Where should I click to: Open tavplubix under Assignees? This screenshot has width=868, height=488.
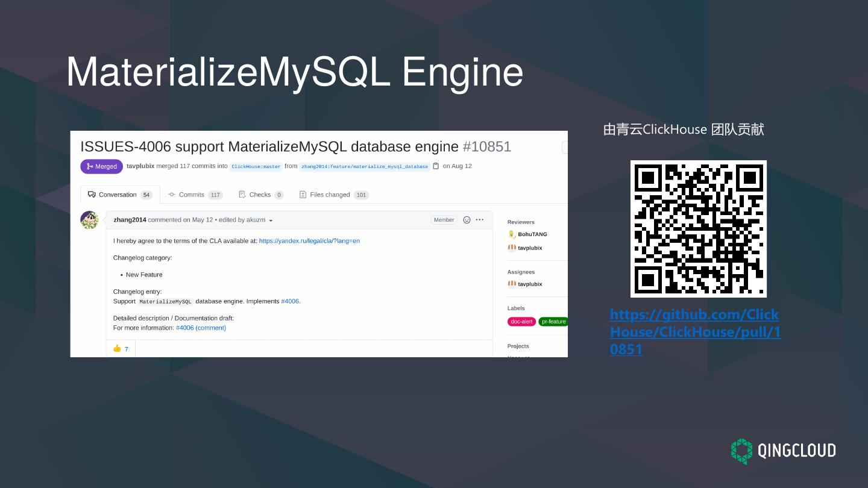click(x=530, y=284)
